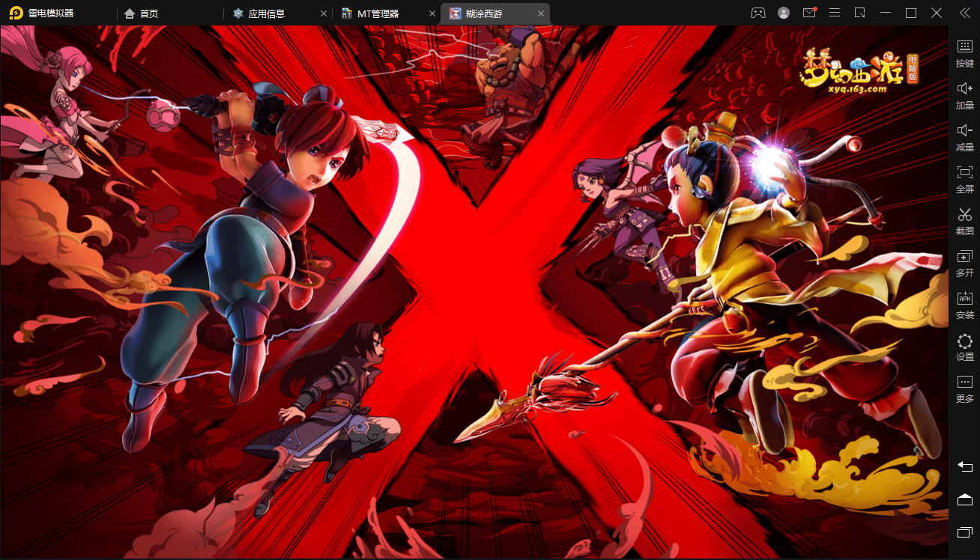
Task: Tap the Android home button
Action: tap(964, 499)
